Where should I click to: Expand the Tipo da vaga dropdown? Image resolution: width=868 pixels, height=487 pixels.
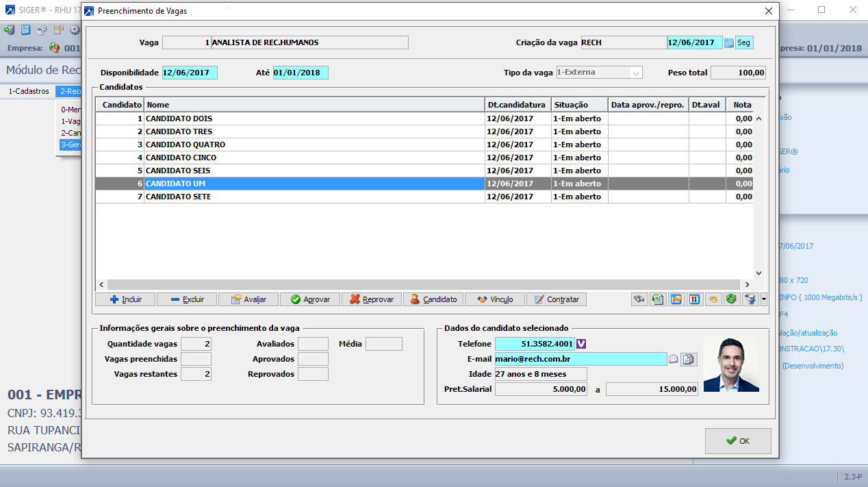(x=635, y=73)
